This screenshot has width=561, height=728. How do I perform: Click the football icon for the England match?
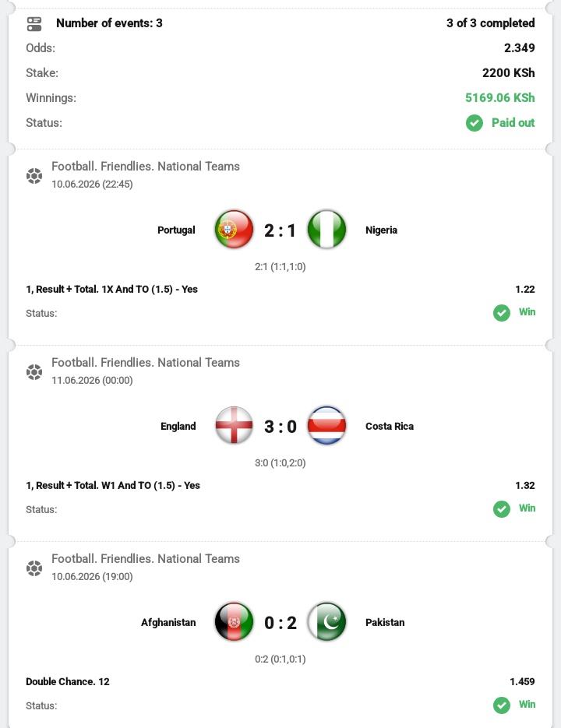pyautogui.click(x=34, y=372)
